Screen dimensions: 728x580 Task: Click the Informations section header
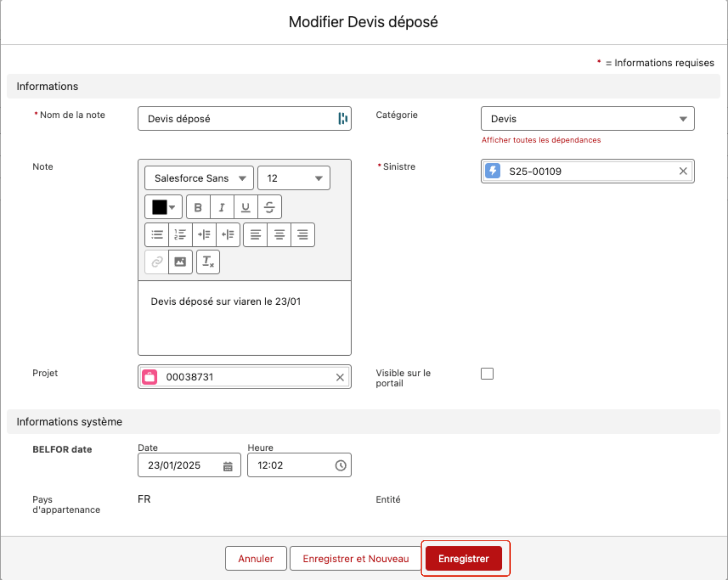[363, 86]
